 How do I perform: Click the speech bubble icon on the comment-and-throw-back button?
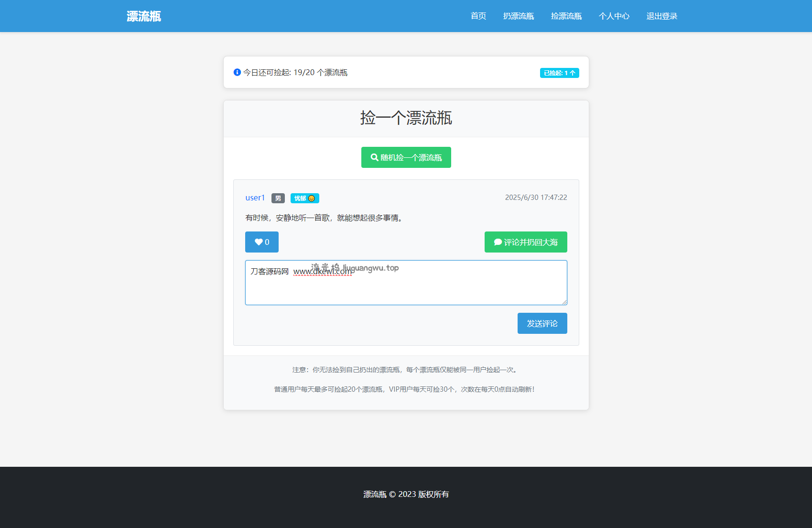click(x=498, y=242)
